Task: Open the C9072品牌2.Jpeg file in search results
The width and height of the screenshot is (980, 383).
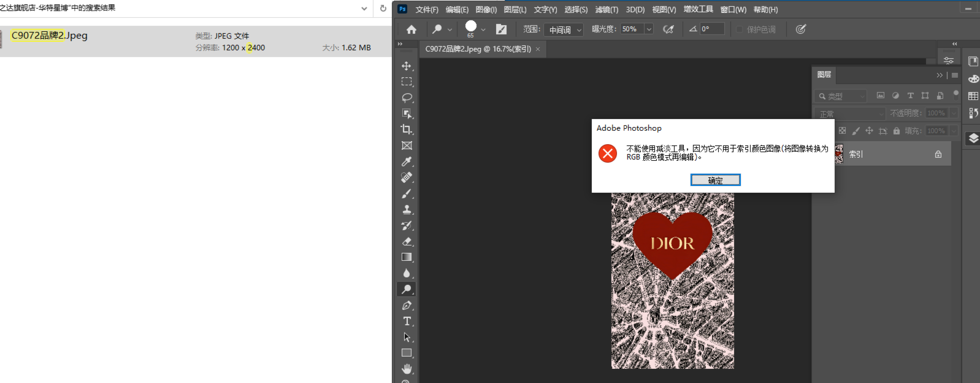Action: coord(49,36)
